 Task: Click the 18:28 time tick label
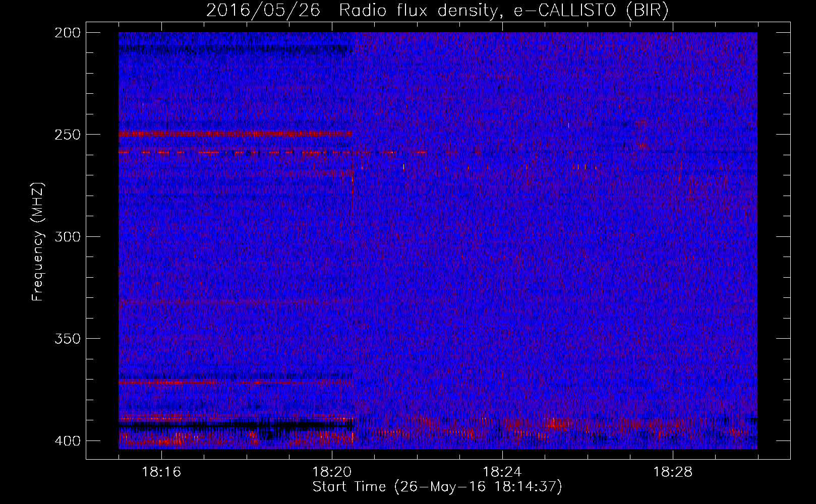coord(673,472)
